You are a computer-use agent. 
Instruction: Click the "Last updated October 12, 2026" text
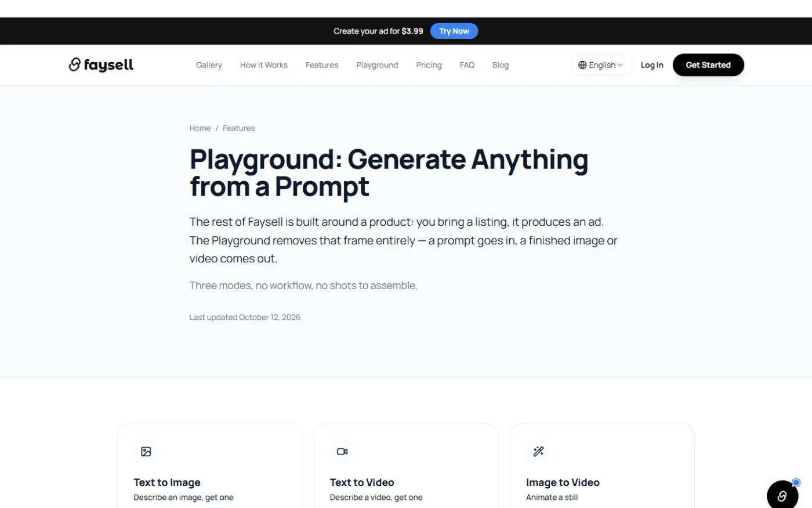(245, 317)
